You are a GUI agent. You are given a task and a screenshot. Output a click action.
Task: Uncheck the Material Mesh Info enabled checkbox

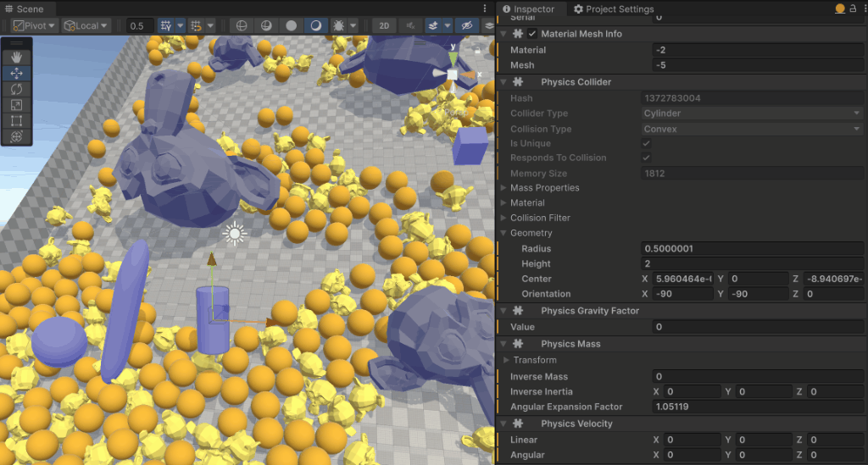tap(532, 34)
